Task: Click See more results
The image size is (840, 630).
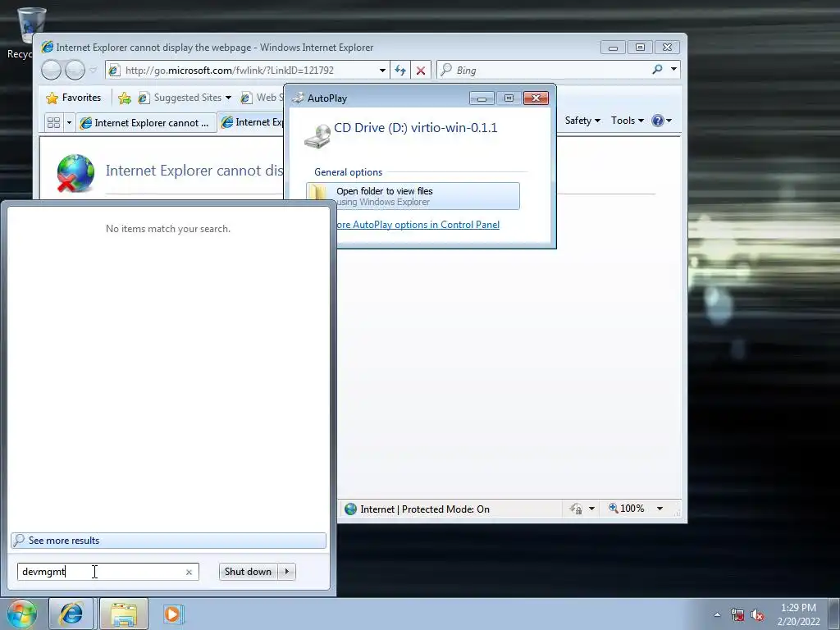Action: point(168,540)
